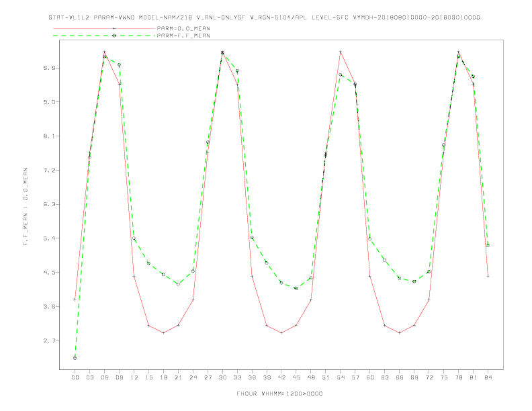Click the red O.O_MEAN peak marker at hour 54
The width and height of the screenshot is (532, 411).
[341, 52]
